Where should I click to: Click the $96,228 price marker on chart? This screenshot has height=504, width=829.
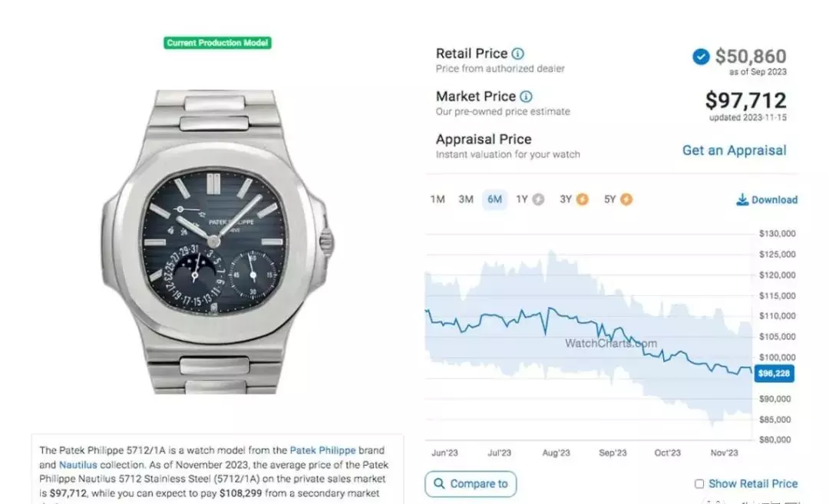click(x=774, y=374)
